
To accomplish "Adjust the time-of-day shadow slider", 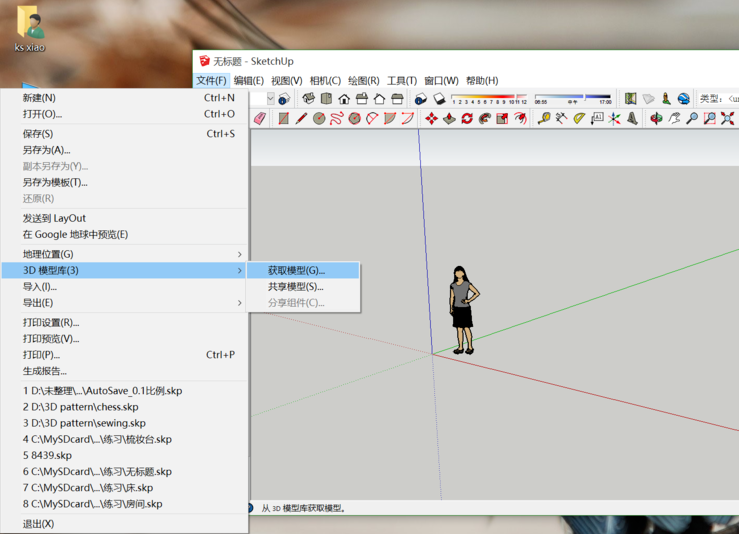I will 573,99.
